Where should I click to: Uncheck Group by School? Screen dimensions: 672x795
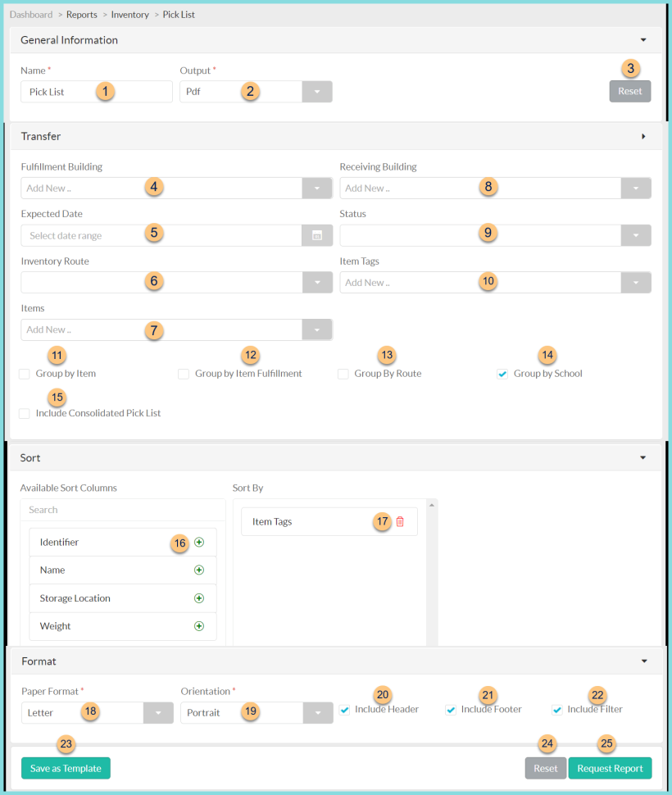point(502,373)
